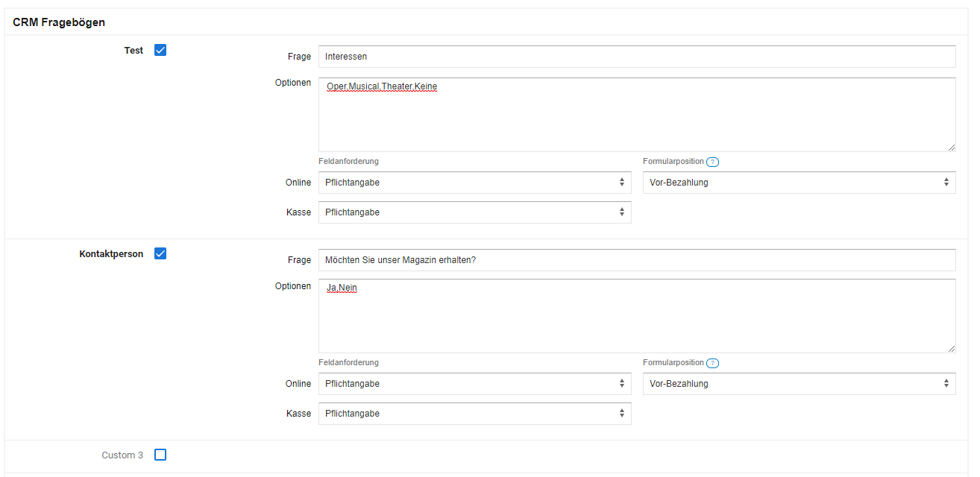Screen dimensions: 980x477
Task: Uncheck the Test questionnaire checkbox
Action: click(160, 51)
